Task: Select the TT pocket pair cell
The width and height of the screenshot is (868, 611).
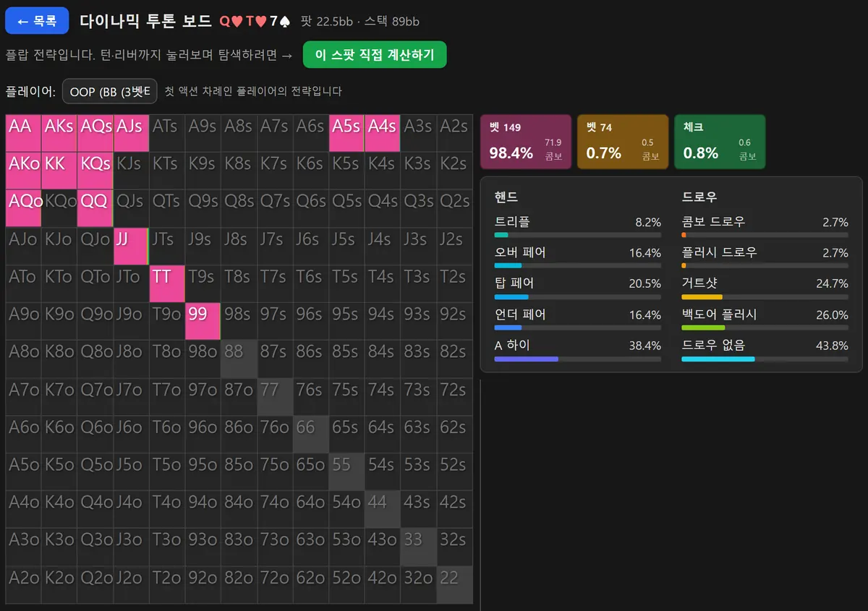Action: (167, 283)
